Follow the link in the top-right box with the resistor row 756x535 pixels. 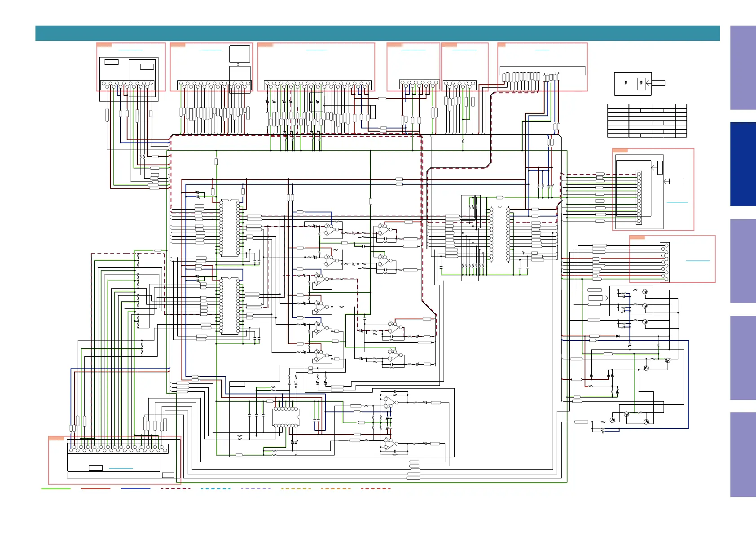click(542, 51)
